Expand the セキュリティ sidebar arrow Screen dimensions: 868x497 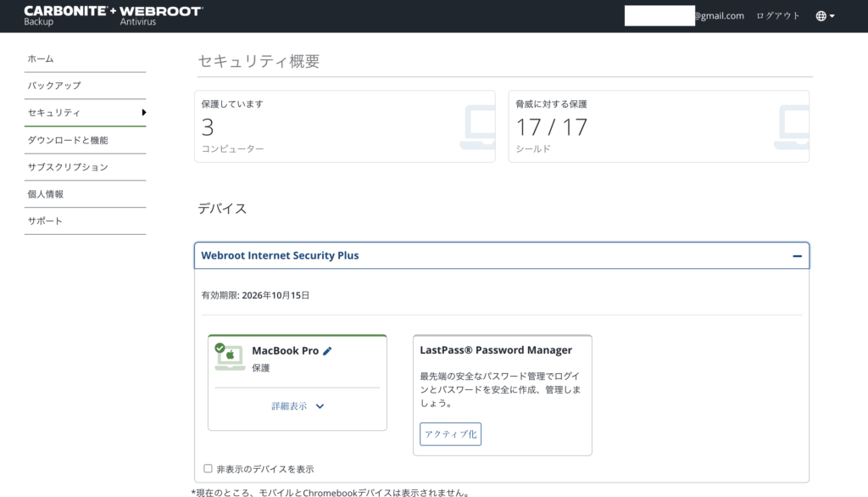click(144, 112)
